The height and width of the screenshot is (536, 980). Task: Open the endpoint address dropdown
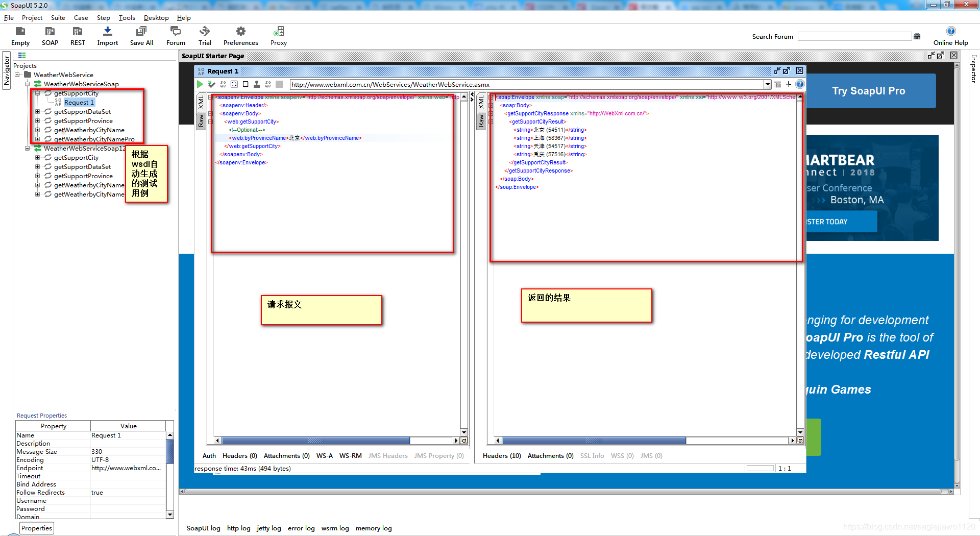768,84
